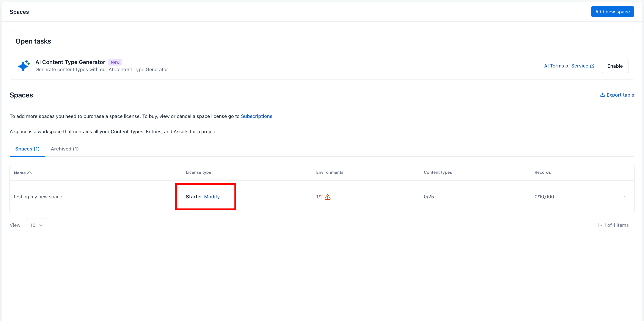
Task: Select the Spaces (1) tab
Action: tap(27, 149)
